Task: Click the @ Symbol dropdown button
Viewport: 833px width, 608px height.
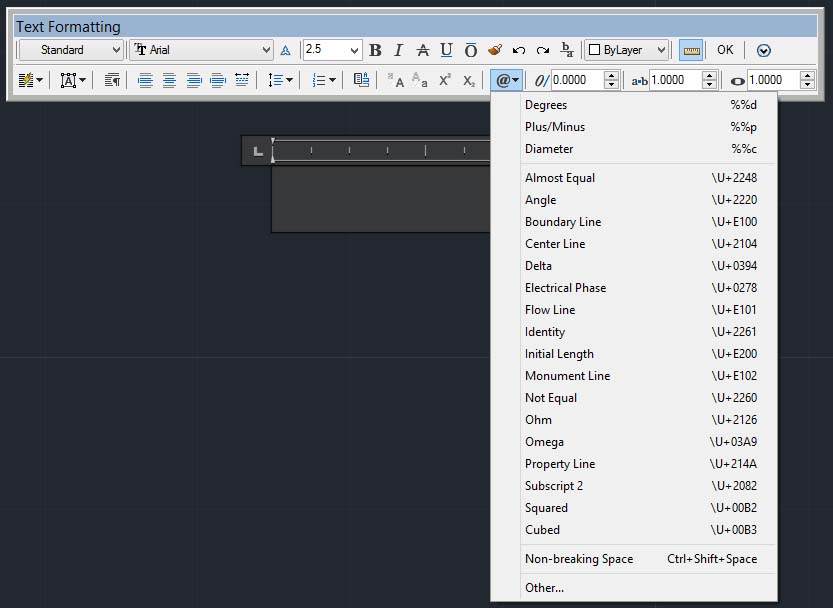Action: (x=507, y=80)
